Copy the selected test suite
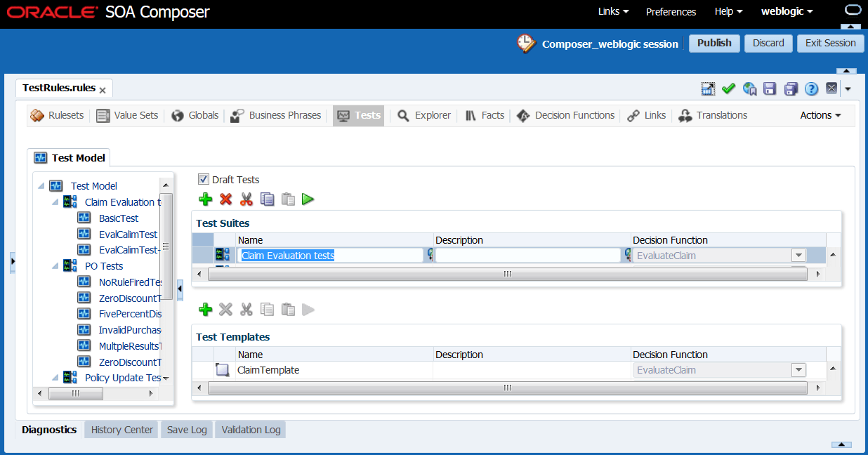Screen dimensions: 868x455 coord(267,199)
